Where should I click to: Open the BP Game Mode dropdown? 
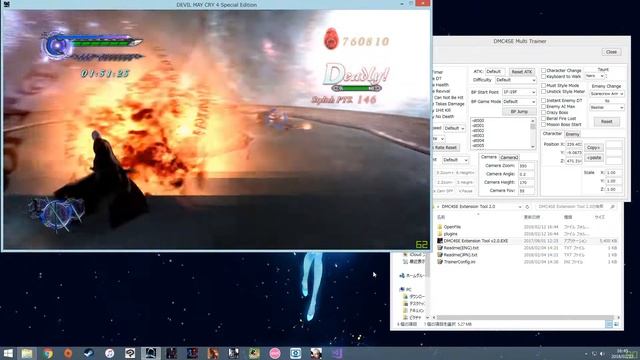click(x=519, y=102)
